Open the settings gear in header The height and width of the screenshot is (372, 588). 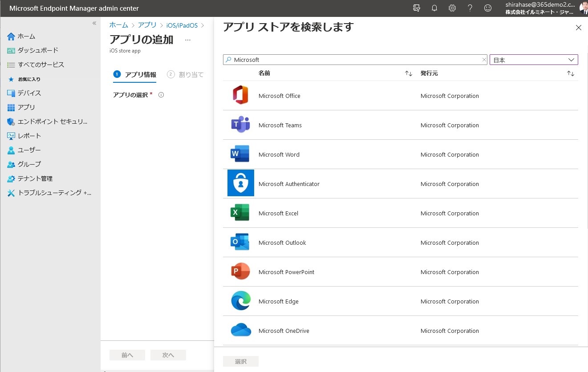tap(452, 8)
